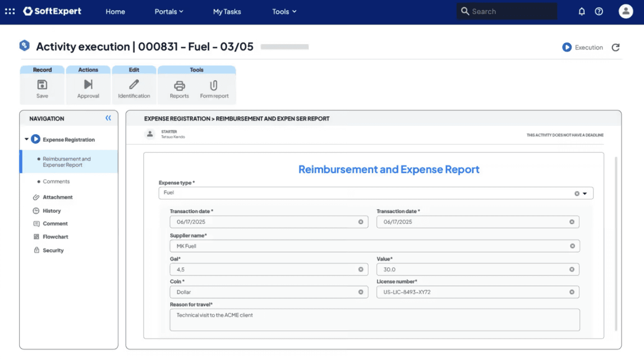Click the Gal input field
This screenshot has height=359, width=644.
click(x=269, y=269)
